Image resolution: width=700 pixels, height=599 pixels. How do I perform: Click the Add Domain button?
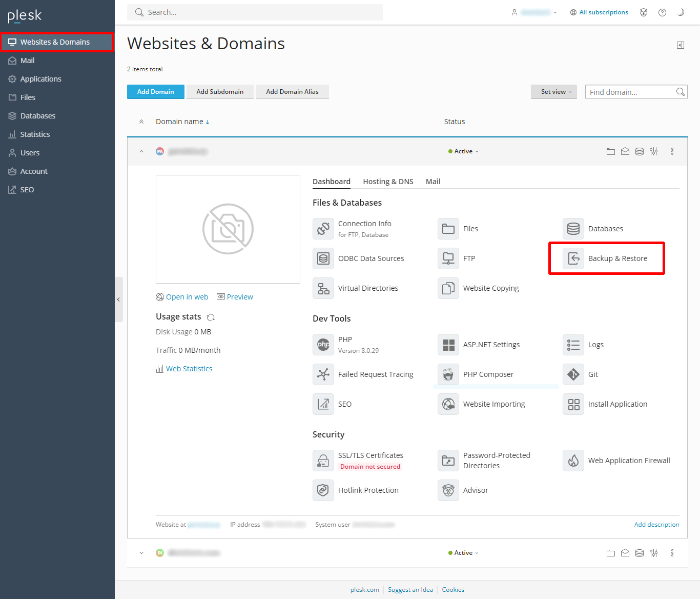click(156, 92)
